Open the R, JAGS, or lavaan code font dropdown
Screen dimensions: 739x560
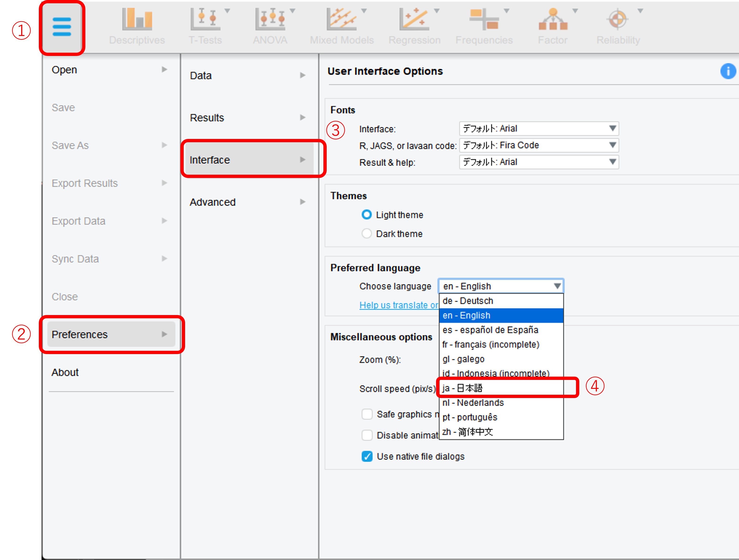tap(539, 145)
